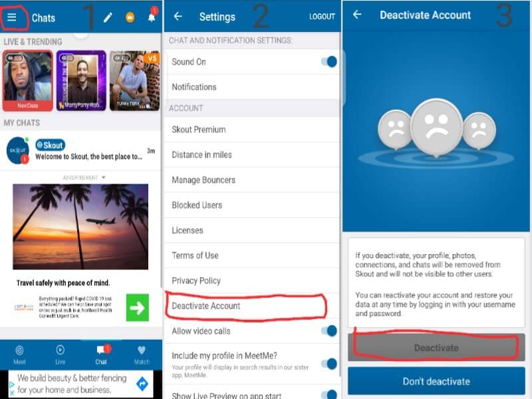Open Manage Bouncers
Viewport: 532px width, 399px height.
coord(253,180)
